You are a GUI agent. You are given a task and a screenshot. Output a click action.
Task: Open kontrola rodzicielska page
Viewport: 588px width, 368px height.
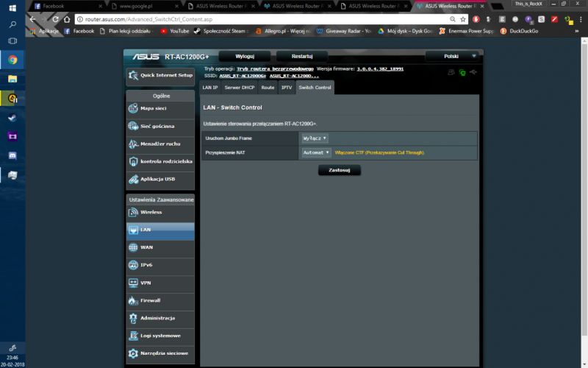coord(160,161)
